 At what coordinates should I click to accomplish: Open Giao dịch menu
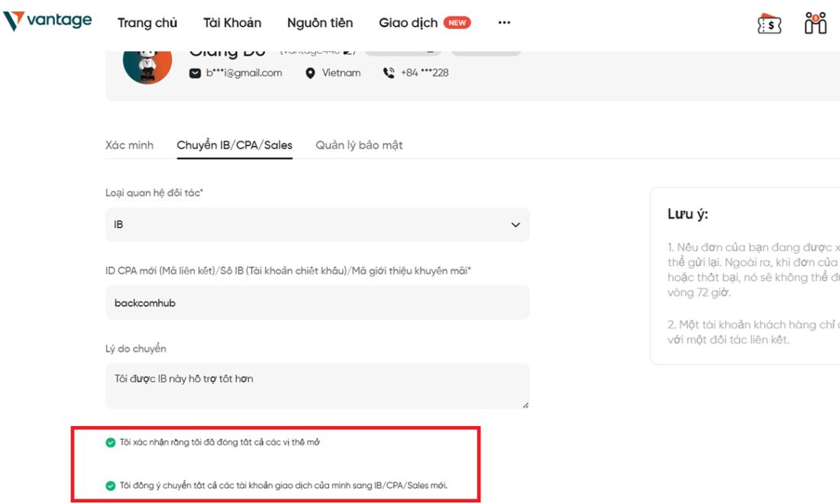point(409,22)
